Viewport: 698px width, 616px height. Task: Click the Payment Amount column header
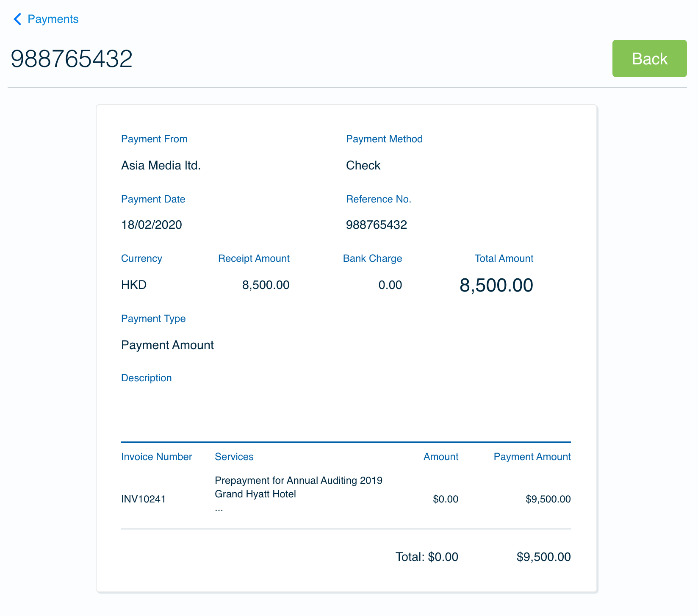tap(532, 457)
